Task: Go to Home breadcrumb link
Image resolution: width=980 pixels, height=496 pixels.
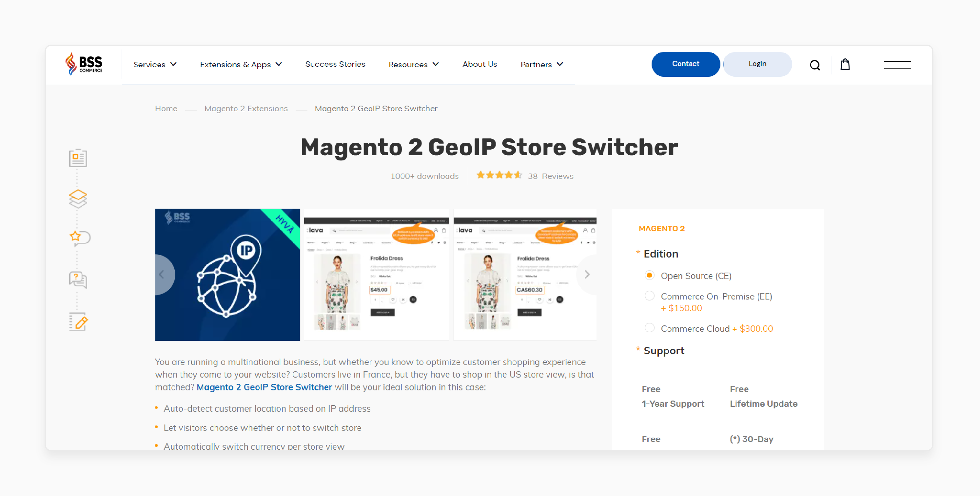Action: click(x=166, y=109)
